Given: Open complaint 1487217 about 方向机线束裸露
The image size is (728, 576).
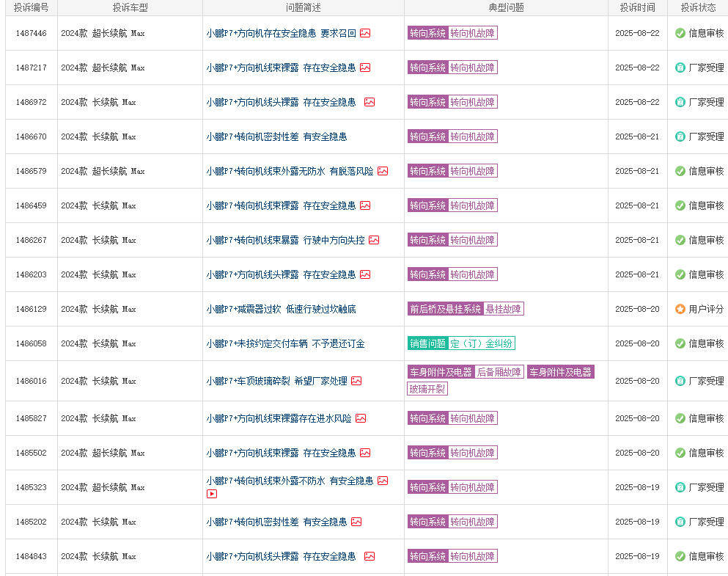Looking at the screenshot, I should pyautogui.click(x=282, y=68).
